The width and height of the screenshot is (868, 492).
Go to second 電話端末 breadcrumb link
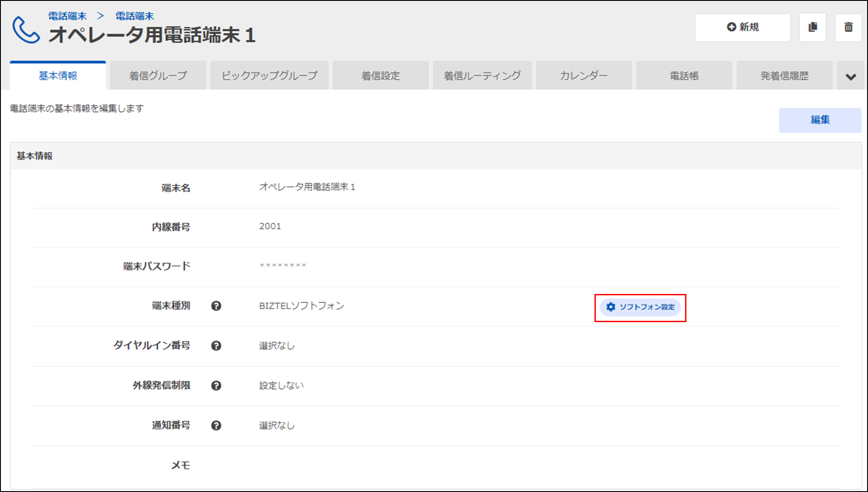click(135, 16)
